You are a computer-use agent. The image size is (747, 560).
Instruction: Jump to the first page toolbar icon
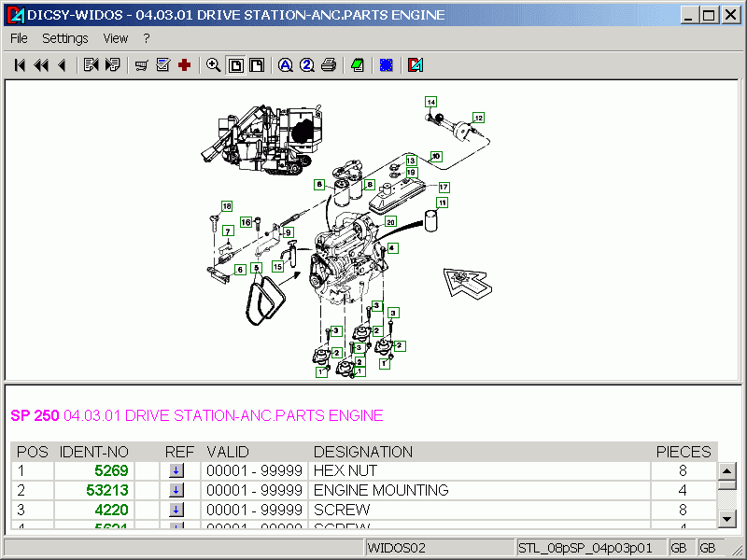point(20,65)
